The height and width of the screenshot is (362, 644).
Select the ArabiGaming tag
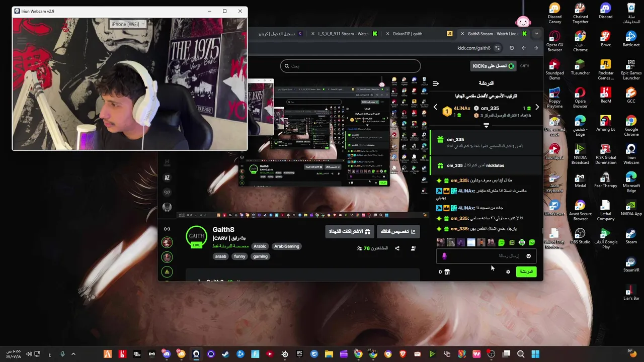[287, 246]
